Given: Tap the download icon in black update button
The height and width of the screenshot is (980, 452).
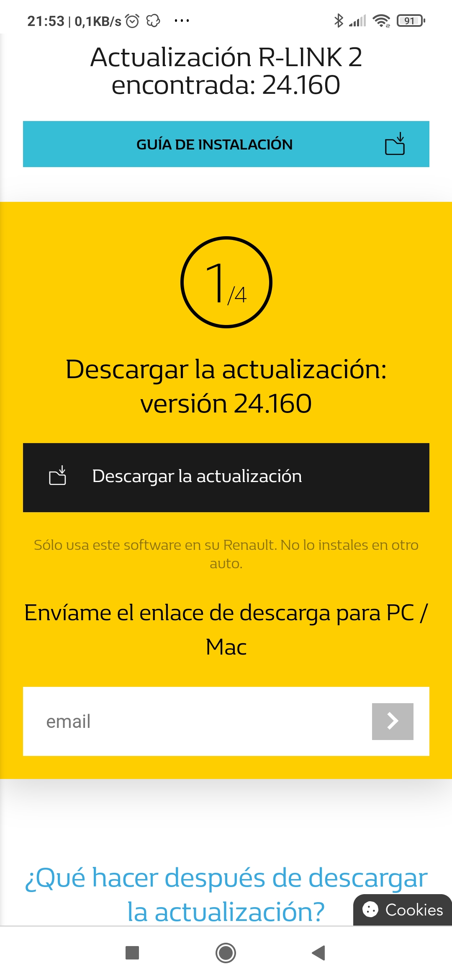Looking at the screenshot, I should [x=58, y=476].
